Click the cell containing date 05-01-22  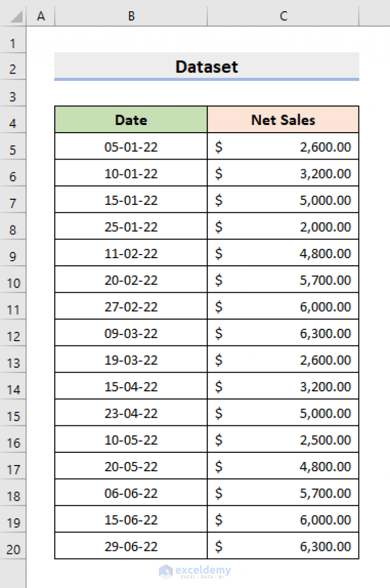(131, 146)
